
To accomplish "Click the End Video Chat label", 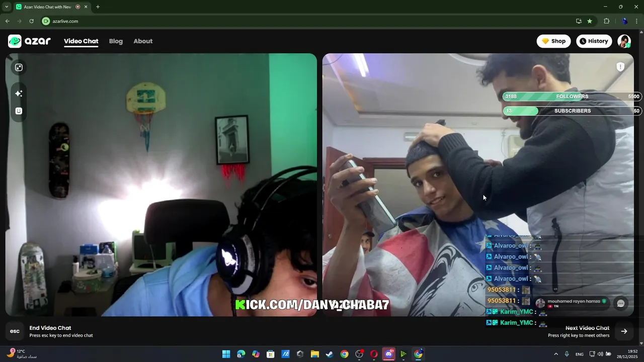I will coord(50,328).
